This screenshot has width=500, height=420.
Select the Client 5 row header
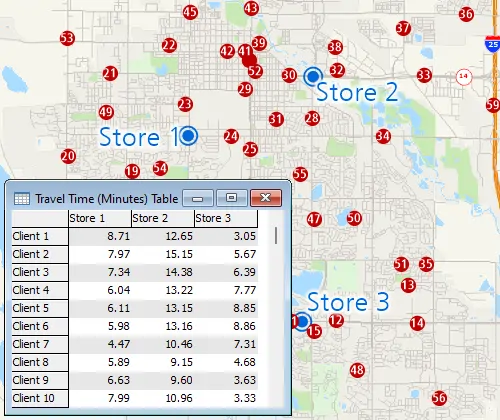pos(40,309)
